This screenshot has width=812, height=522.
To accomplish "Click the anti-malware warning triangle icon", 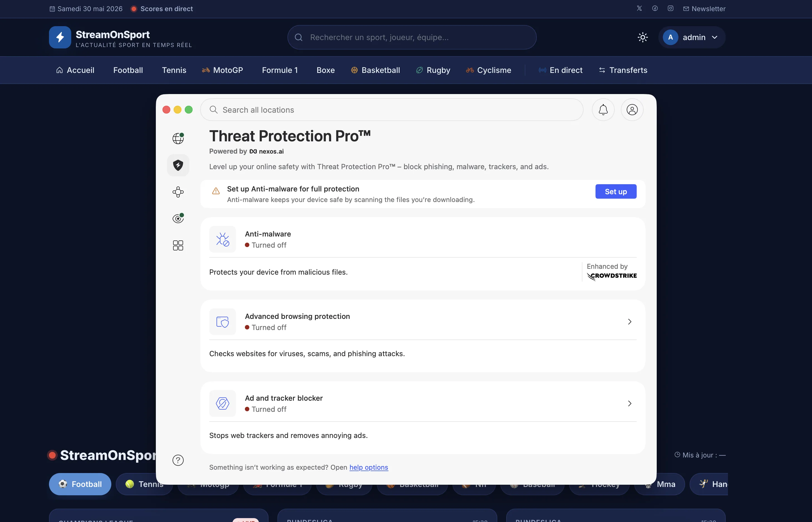I will pyautogui.click(x=216, y=191).
